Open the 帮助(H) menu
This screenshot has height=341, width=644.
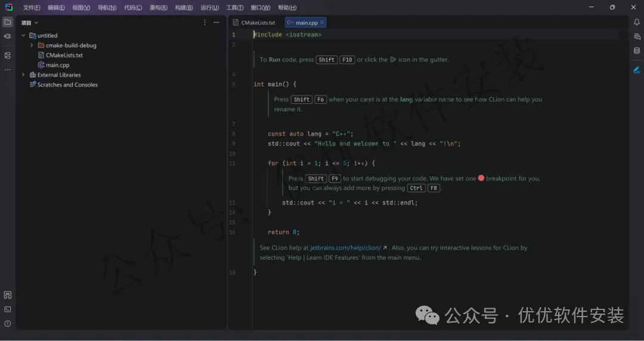(x=287, y=7)
